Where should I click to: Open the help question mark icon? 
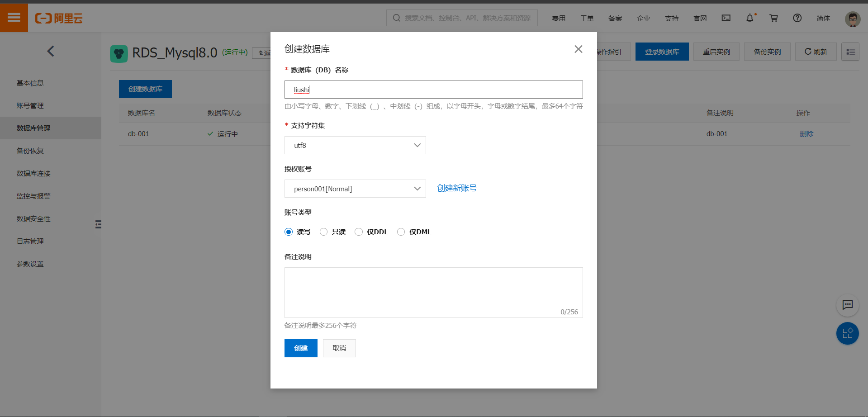(797, 18)
